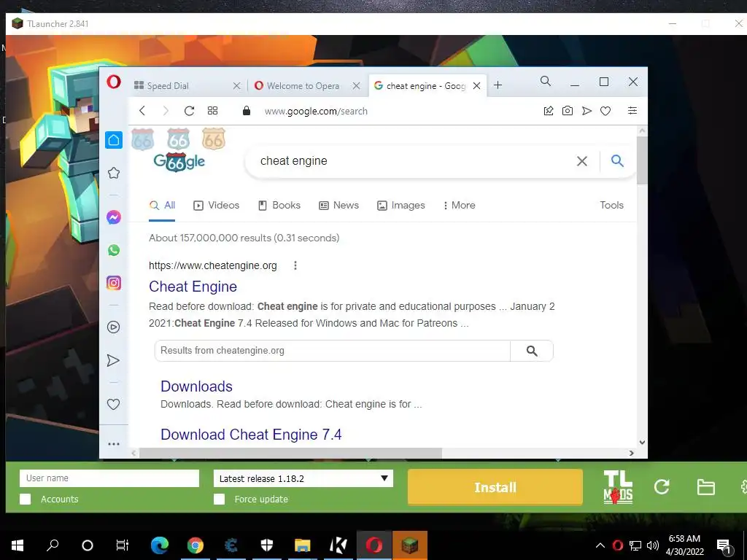Click the Results from cheatengine.org field

[332, 351]
